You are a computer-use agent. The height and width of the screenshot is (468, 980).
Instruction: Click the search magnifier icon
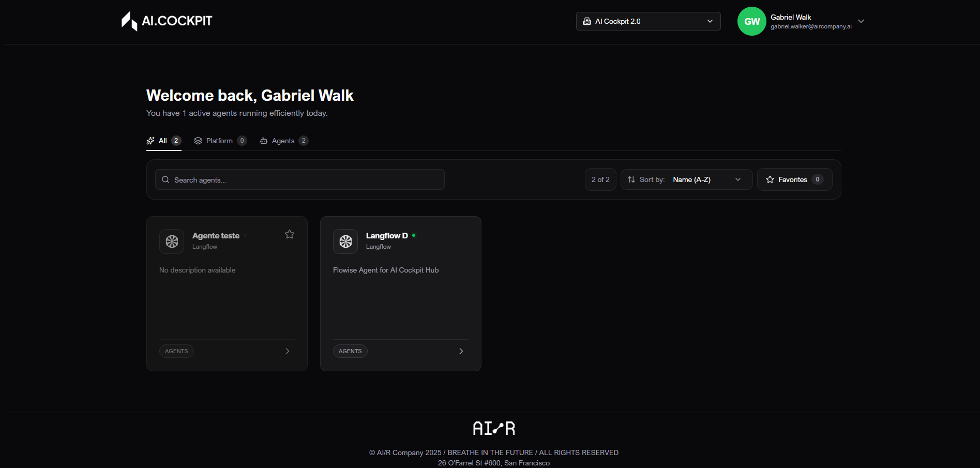[165, 180]
